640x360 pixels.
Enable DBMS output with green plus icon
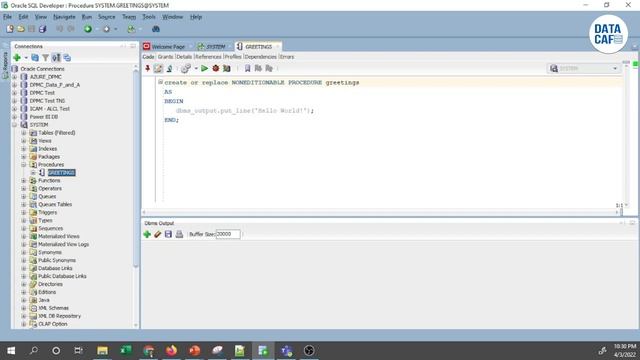pos(147,234)
